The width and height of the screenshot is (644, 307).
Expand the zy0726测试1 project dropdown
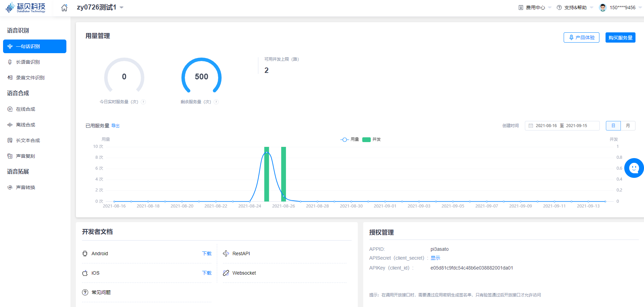coord(100,7)
